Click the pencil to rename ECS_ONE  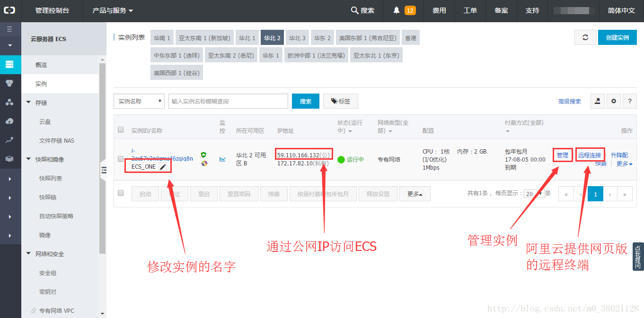163,167
